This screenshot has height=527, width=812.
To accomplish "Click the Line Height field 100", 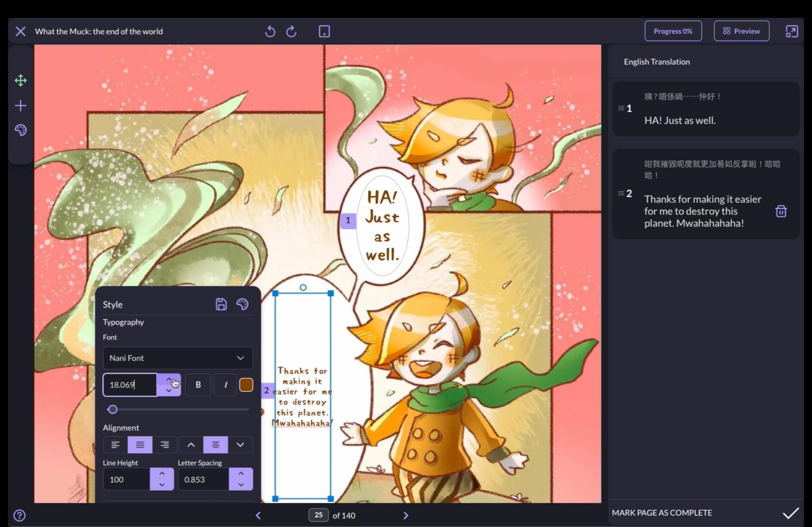I will click(126, 480).
